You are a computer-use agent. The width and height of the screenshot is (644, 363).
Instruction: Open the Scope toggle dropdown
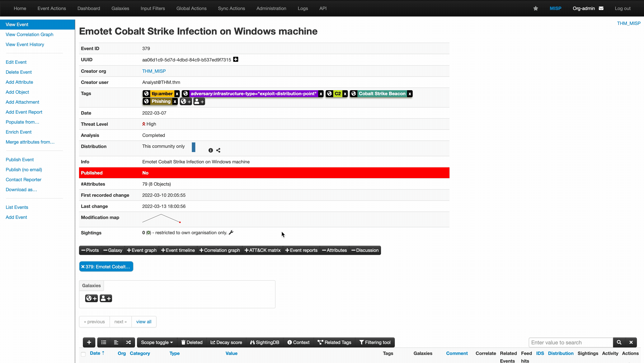click(157, 342)
